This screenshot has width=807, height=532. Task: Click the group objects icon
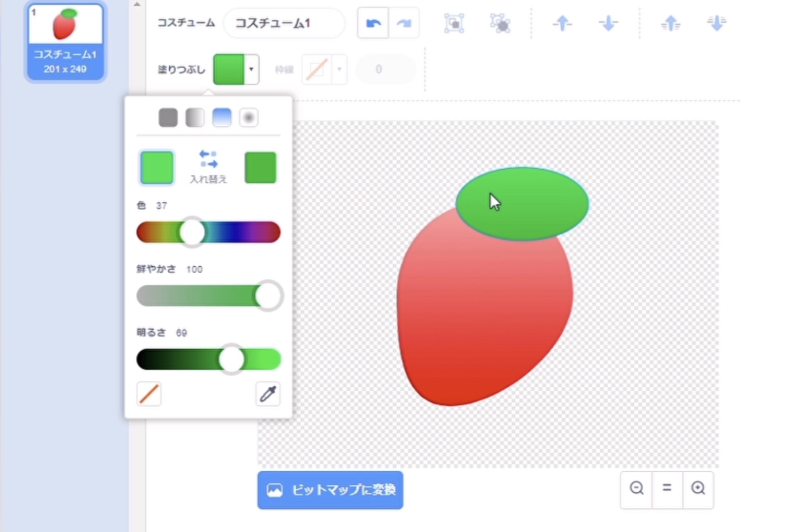coord(454,23)
